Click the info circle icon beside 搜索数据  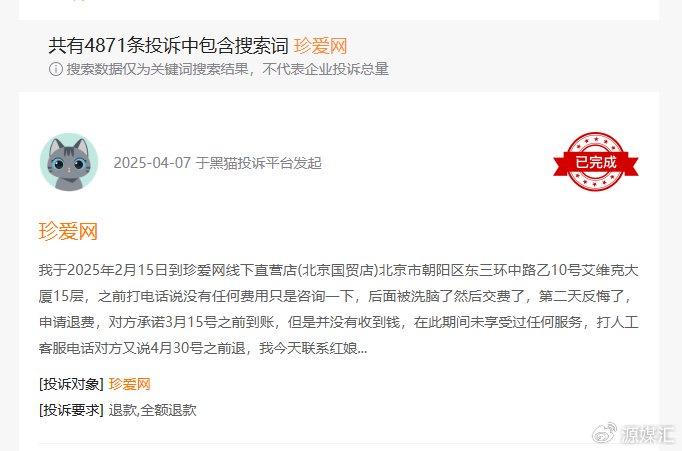pyautogui.click(x=56, y=69)
